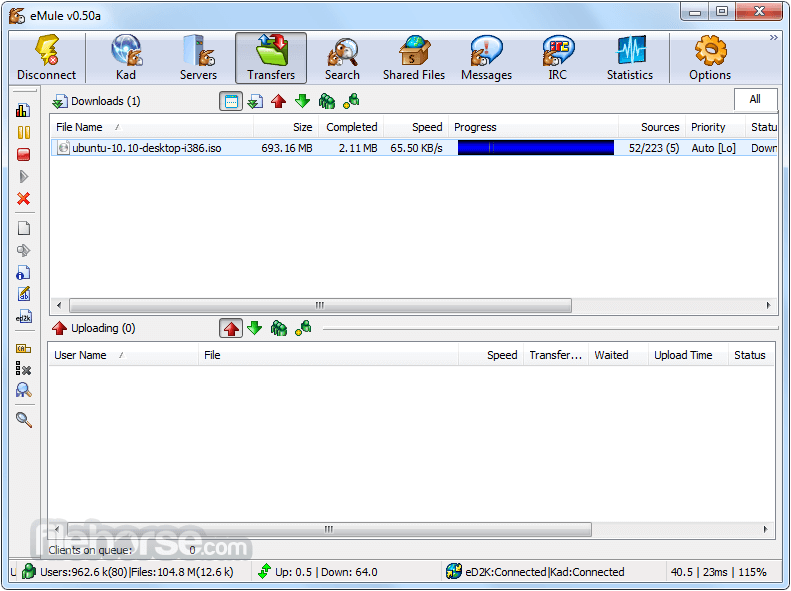This screenshot has width=791, height=591.
Task: Resume download with gray play icon
Action: pos(23,176)
